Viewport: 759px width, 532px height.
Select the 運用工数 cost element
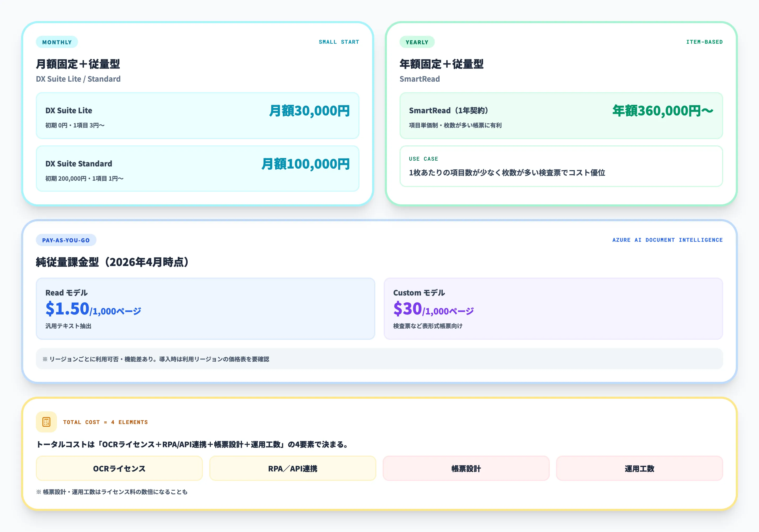tap(639, 468)
